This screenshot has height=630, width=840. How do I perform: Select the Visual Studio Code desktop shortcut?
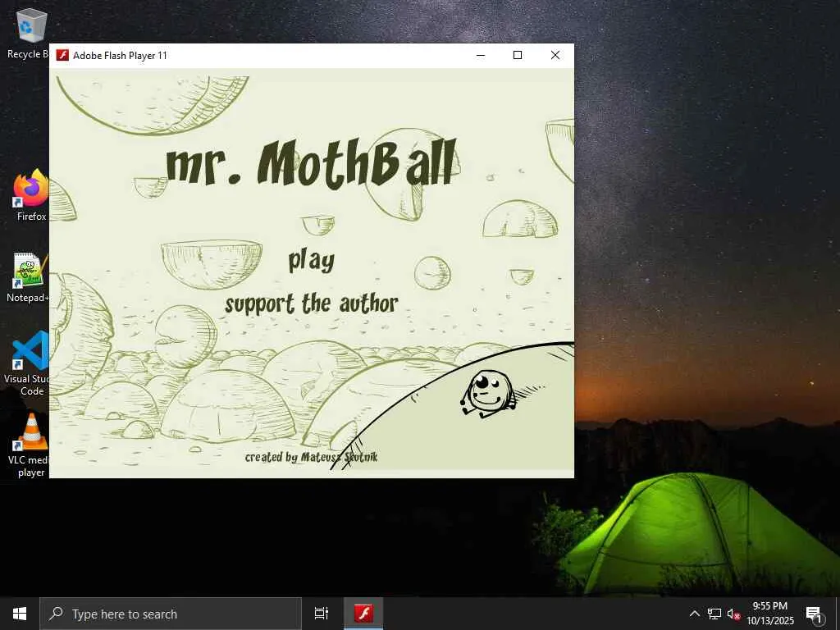click(28, 363)
